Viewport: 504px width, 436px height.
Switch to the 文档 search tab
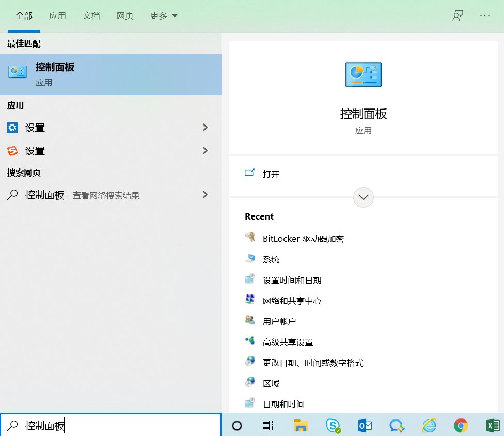(x=91, y=15)
